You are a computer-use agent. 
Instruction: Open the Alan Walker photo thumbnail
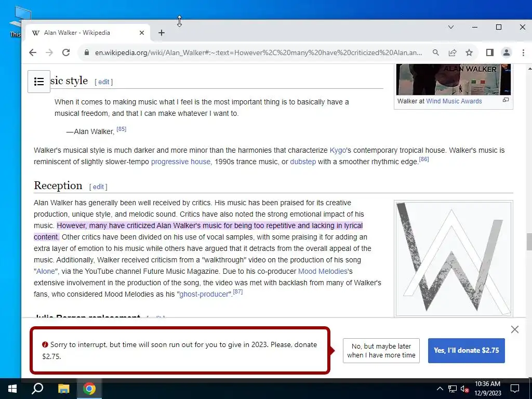[454, 79]
